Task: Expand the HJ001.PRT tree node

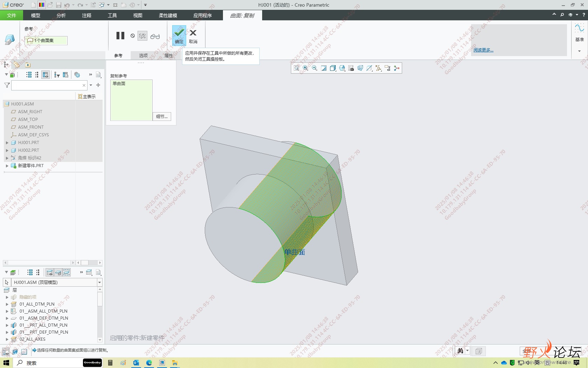Action: [x=7, y=143]
